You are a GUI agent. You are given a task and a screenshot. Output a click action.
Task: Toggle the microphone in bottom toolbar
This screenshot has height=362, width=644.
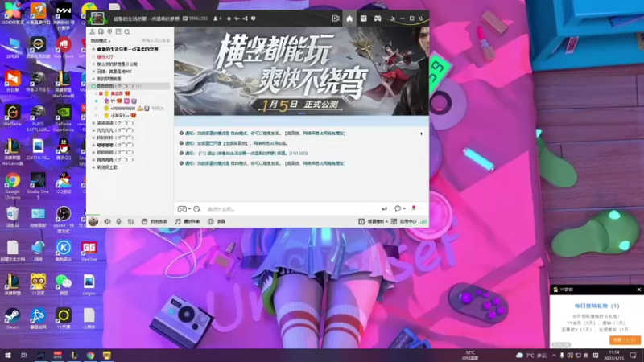(x=118, y=222)
